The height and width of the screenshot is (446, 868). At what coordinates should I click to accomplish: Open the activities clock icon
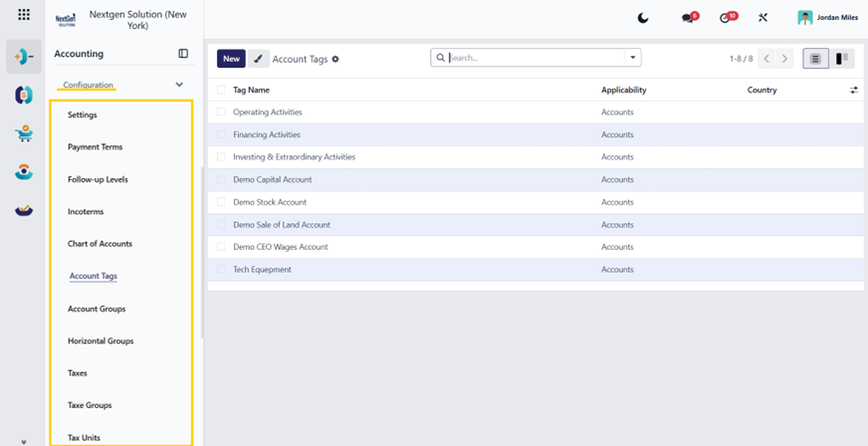click(728, 18)
